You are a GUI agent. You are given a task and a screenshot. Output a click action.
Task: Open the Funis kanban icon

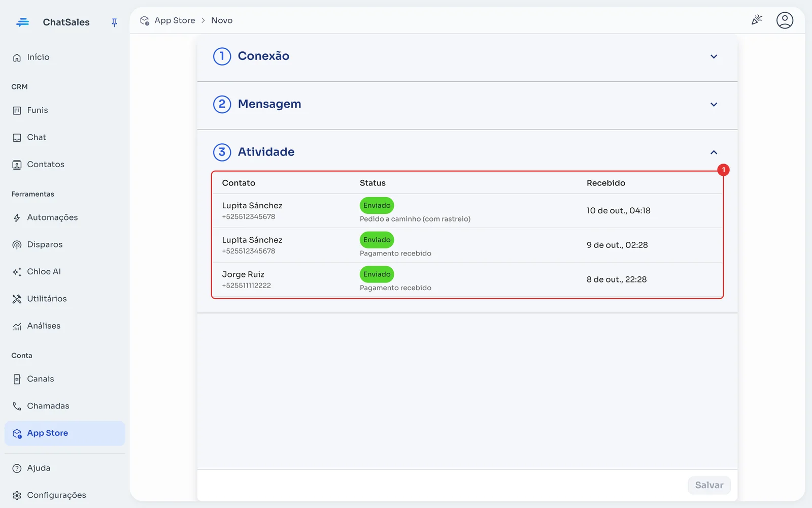17,110
